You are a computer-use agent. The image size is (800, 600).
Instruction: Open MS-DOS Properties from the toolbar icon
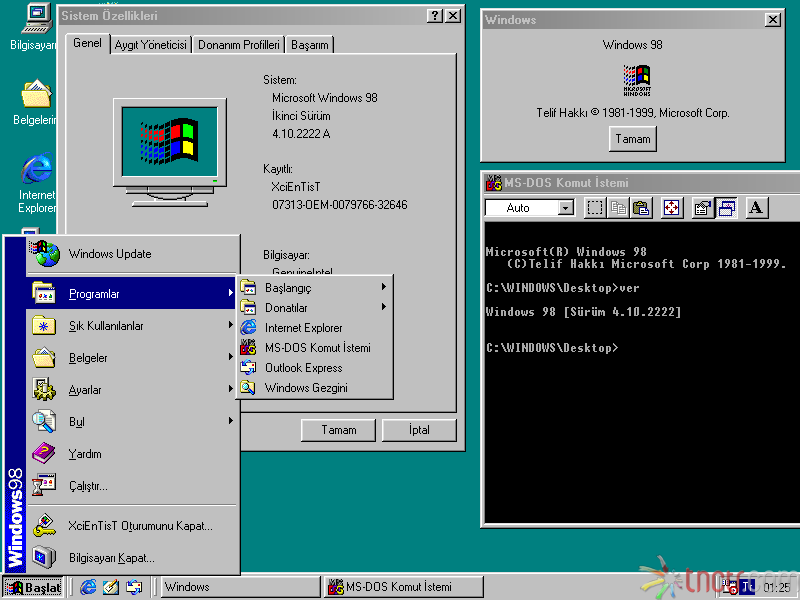click(x=702, y=208)
